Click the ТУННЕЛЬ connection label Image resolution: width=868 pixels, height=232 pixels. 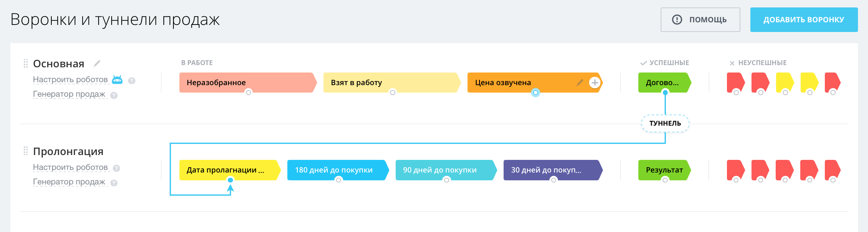tap(665, 123)
